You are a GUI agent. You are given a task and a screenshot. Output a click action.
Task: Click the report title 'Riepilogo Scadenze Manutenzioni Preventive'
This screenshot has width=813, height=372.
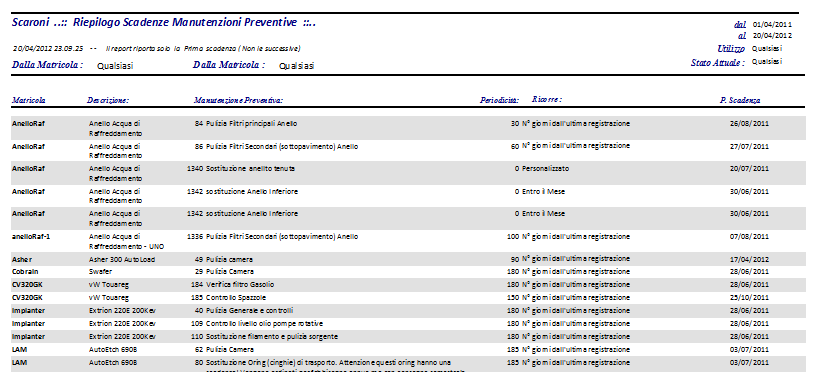click(x=185, y=22)
